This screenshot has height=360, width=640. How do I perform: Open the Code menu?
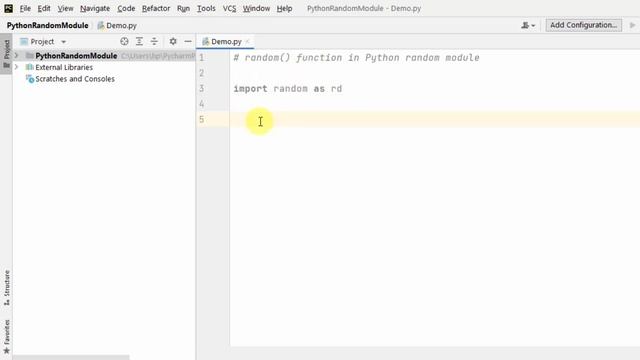point(126,8)
